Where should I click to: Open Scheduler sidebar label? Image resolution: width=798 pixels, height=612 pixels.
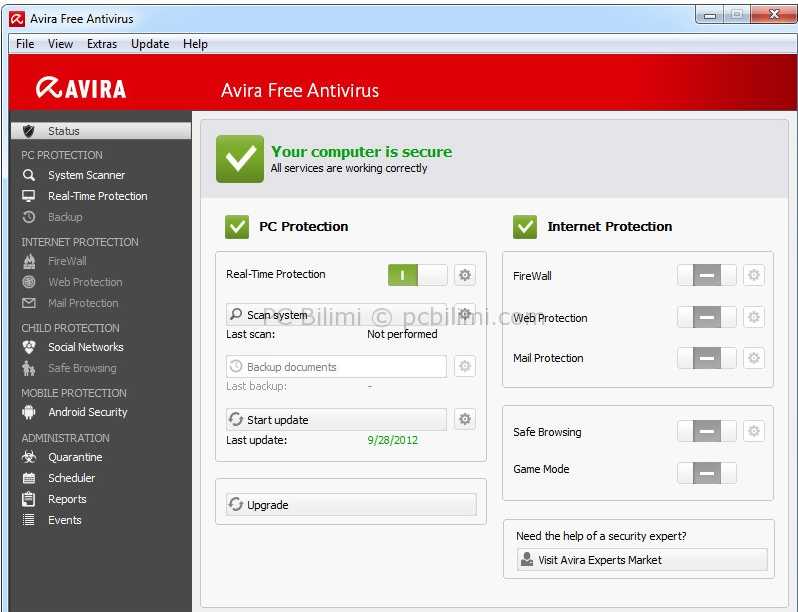(72, 478)
